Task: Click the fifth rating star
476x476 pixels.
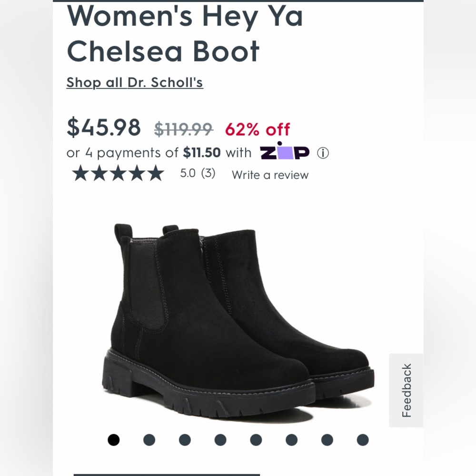Action: point(157,174)
